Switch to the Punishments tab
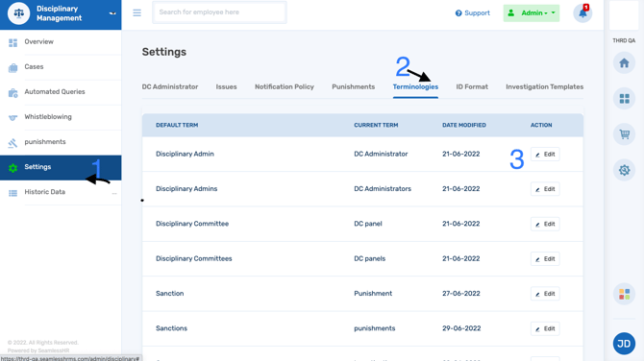Viewport: 644px width, 361px height. click(x=353, y=86)
